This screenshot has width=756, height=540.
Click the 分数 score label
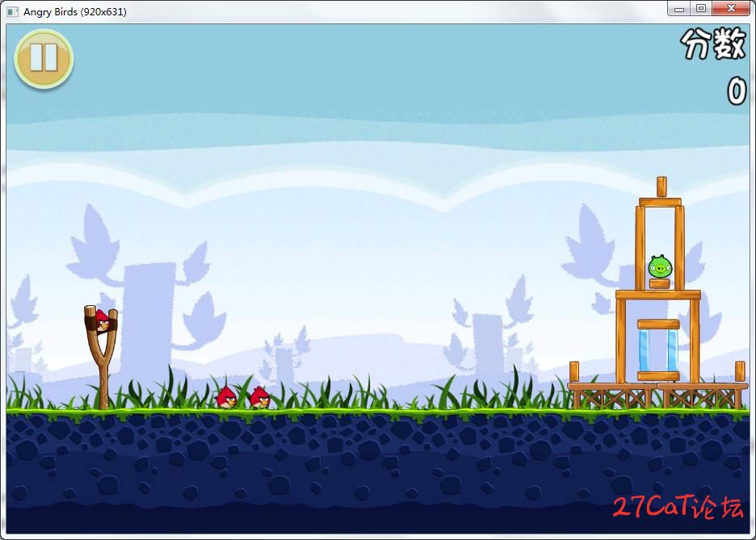[x=713, y=44]
